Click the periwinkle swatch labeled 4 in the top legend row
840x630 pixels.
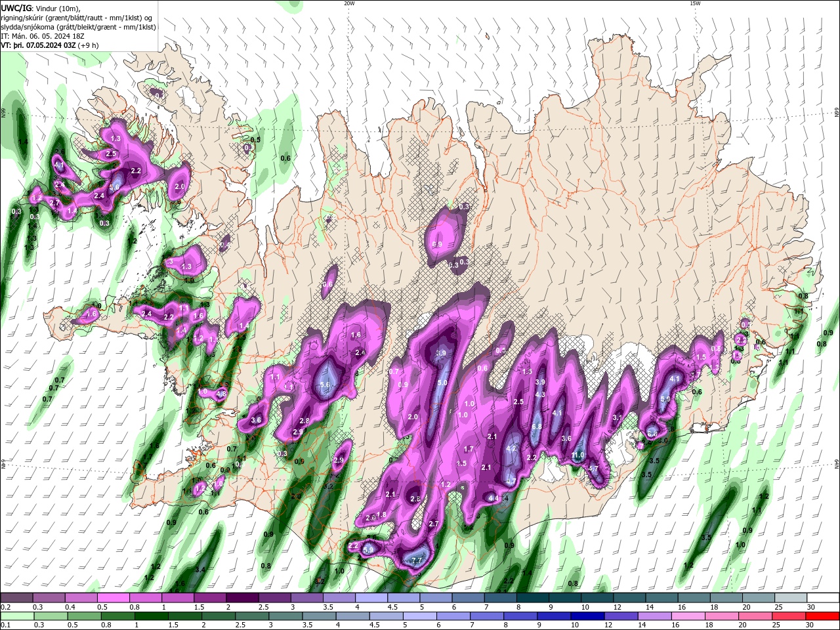pyautogui.click(x=371, y=598)
